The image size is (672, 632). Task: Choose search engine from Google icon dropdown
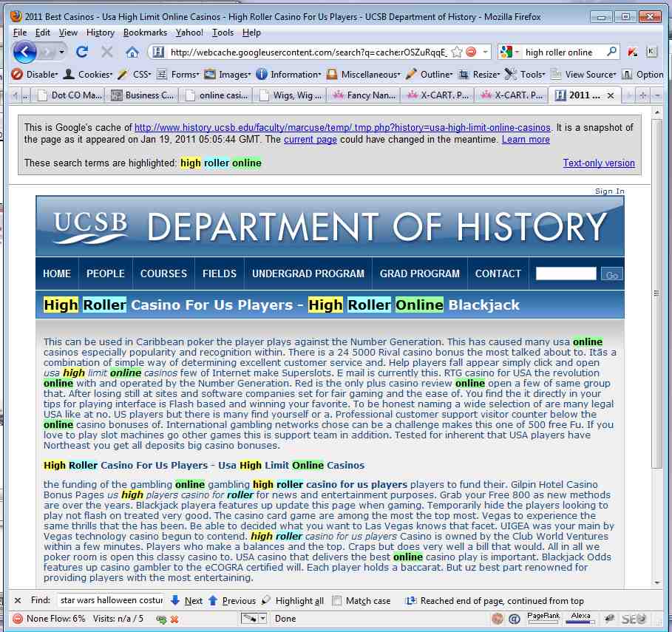(x=509, y=52)
